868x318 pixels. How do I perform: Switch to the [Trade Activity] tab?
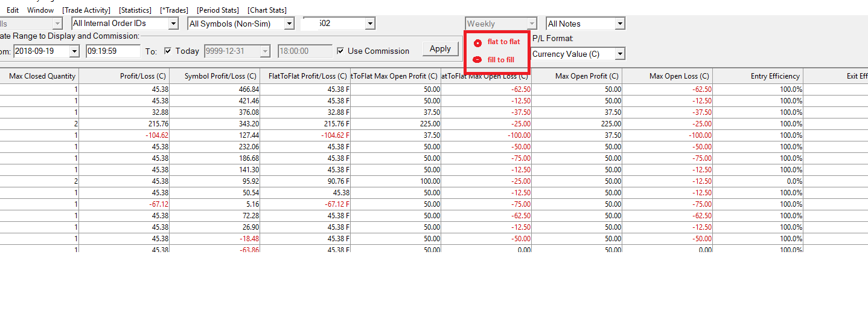[x=86, y=10]
